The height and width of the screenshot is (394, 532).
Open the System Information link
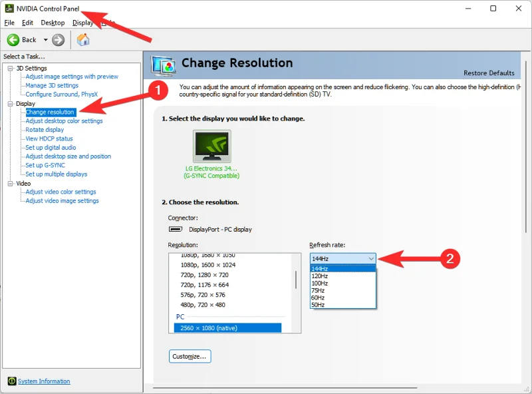click(44, 381)
